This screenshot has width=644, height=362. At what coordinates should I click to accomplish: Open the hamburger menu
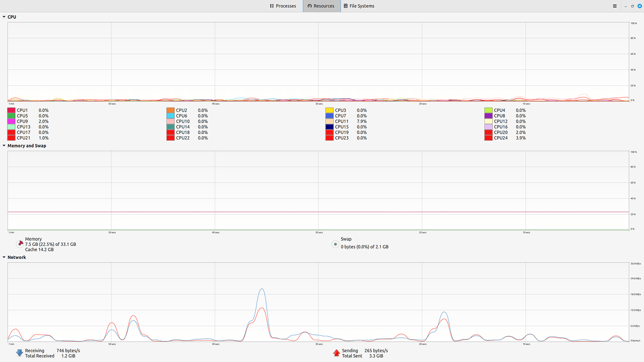[x=615, y=6]
